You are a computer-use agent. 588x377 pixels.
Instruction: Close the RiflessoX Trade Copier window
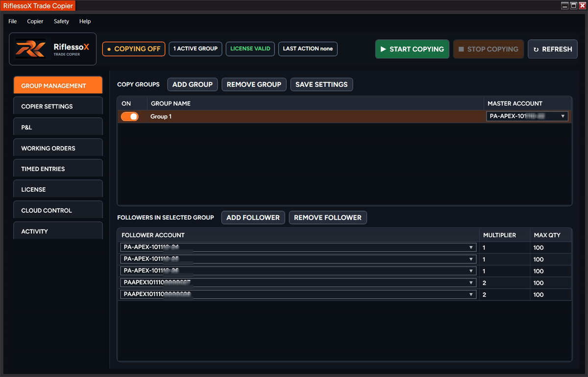coord(582,5)
